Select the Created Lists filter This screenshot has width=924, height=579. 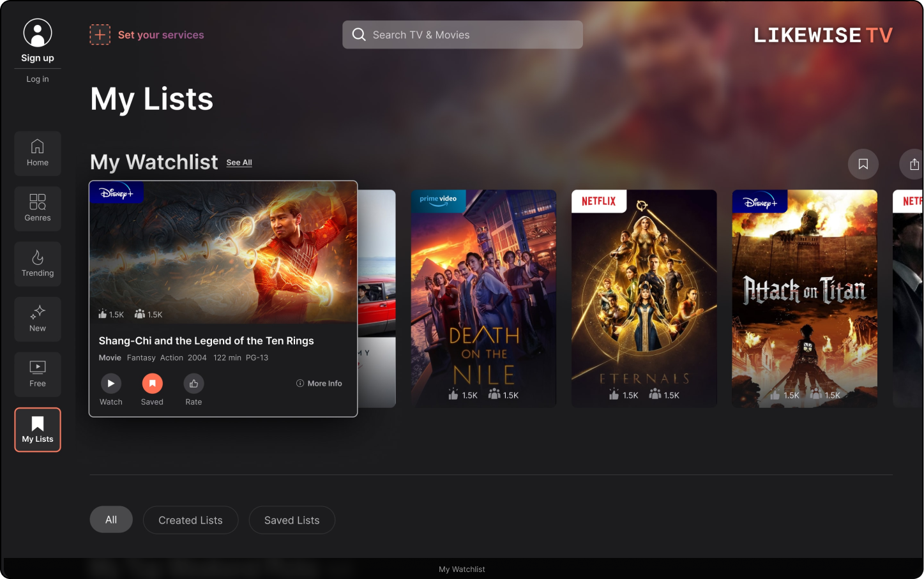tap(191, 520)
